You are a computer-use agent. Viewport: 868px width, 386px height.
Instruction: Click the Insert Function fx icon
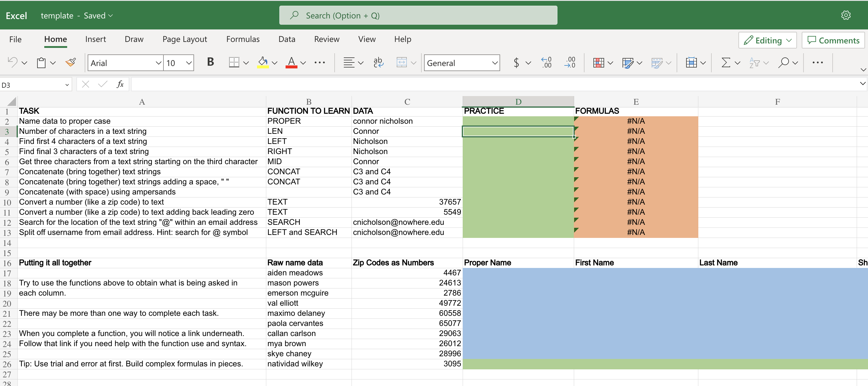(x=120, y=84)
